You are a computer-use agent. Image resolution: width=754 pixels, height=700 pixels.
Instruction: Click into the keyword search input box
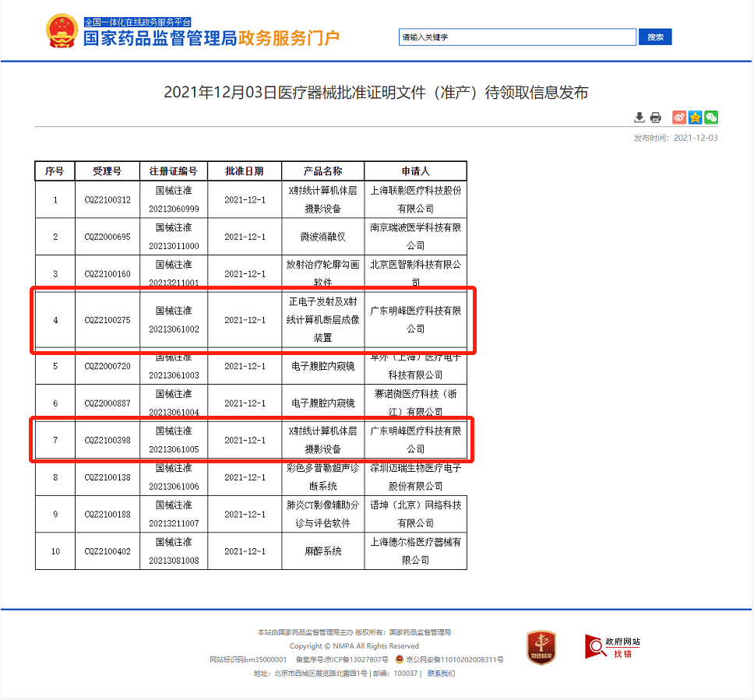(x=516, y=37)
